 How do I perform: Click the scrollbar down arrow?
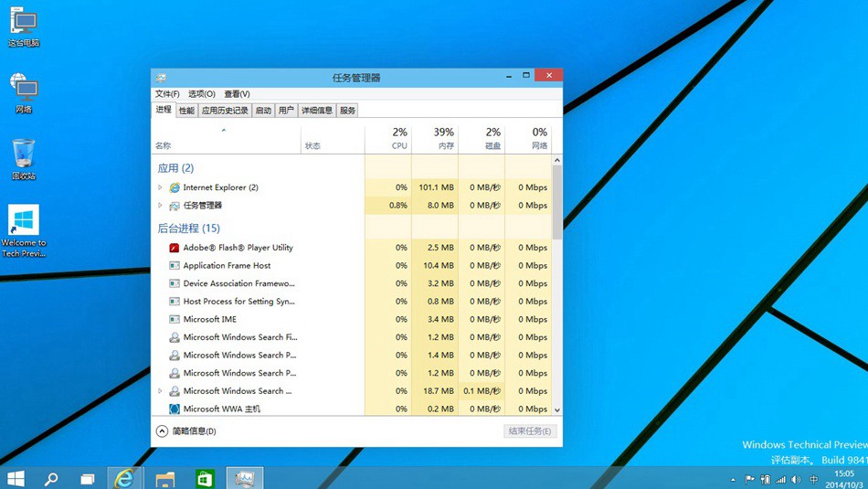(557, 410)
